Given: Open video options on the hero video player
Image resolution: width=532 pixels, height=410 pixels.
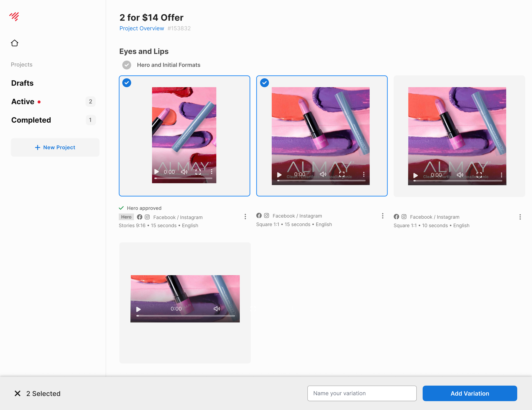Looking at the screenshot, I should click(x=212, y=172).
